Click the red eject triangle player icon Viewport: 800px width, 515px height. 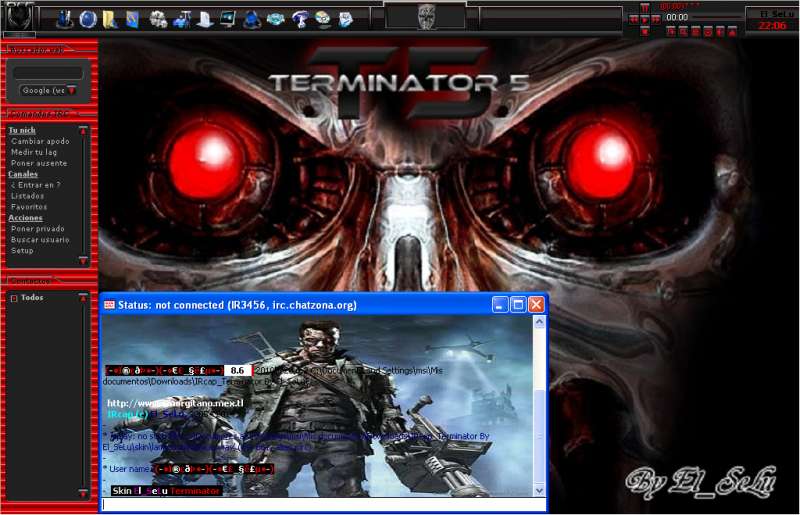coord(732,32)
